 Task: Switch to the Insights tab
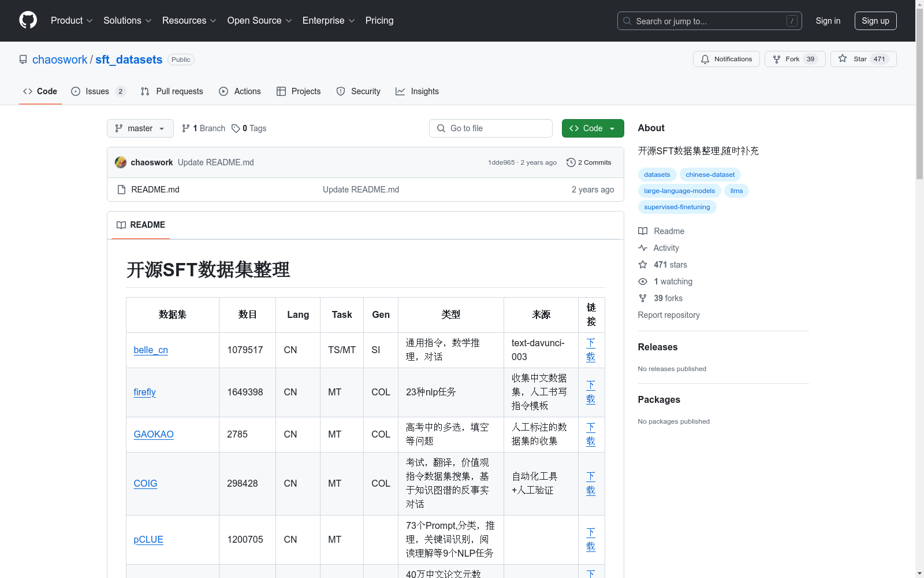pos(418,91)
